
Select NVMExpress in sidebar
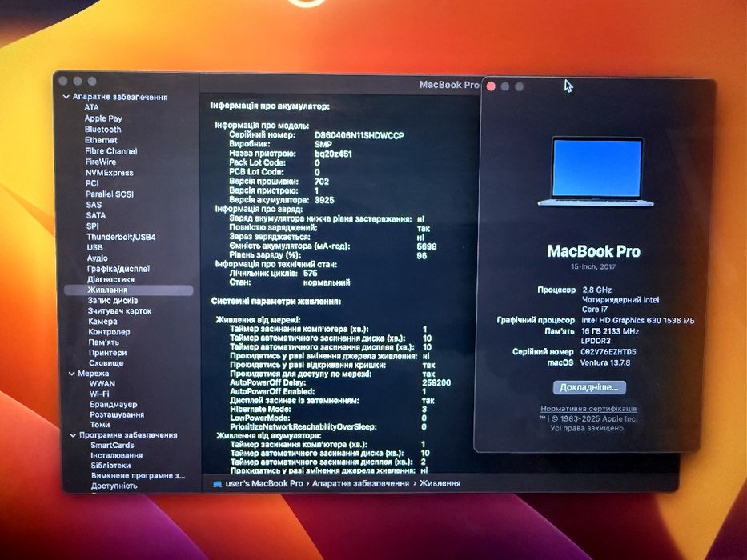(109, 173)
